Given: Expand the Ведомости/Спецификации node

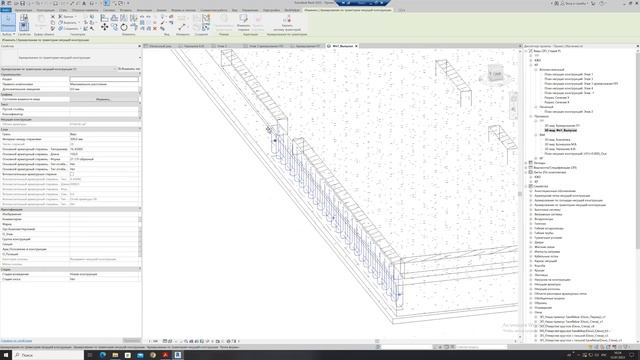Looking at the screenshot, I should 527,167.
